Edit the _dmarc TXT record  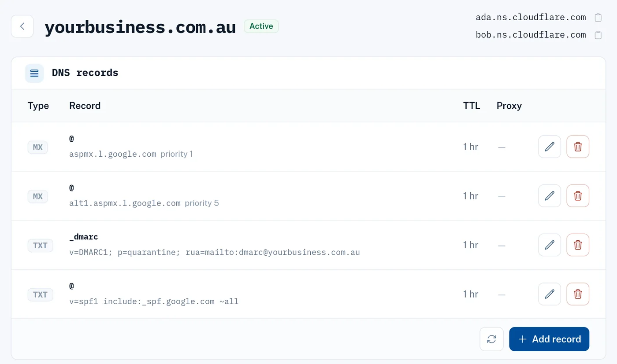click(x=550, y=245)
